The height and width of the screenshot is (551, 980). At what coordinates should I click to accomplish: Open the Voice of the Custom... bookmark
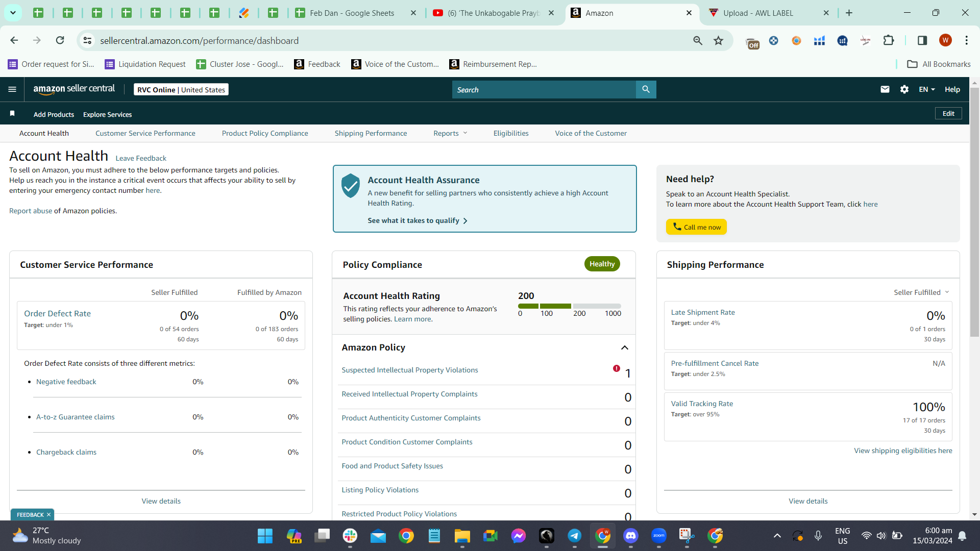395,64
